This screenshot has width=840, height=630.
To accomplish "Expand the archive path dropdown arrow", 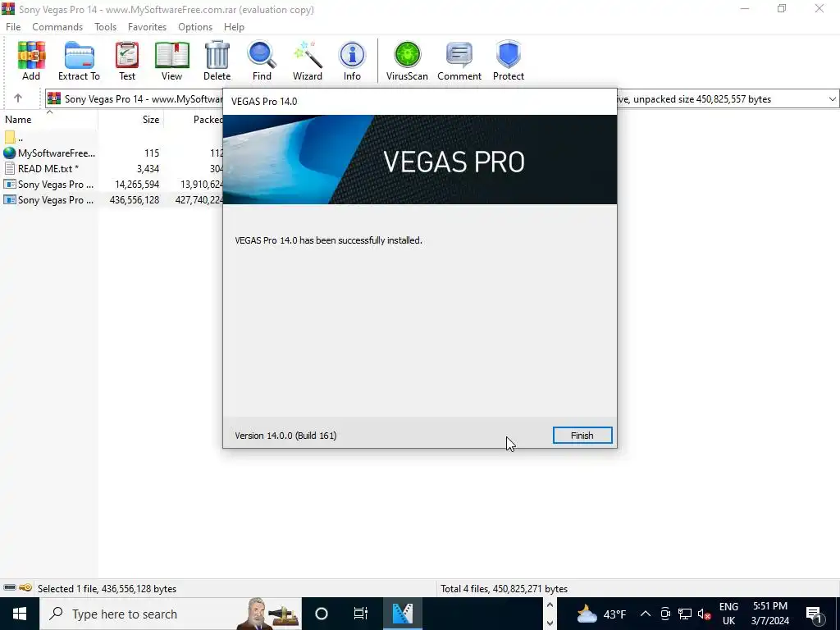I will 832,98.
